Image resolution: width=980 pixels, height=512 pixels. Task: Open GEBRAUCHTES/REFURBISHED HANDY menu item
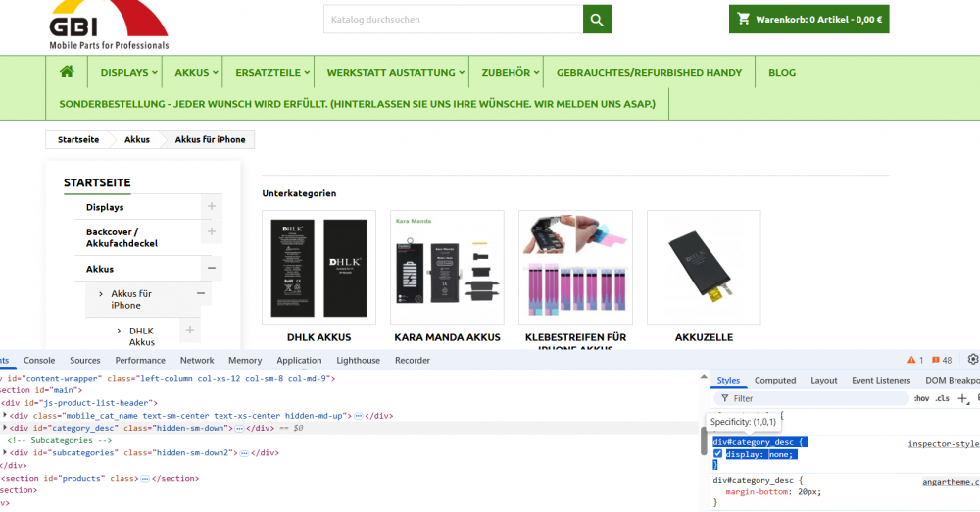[x=650, y=72]
